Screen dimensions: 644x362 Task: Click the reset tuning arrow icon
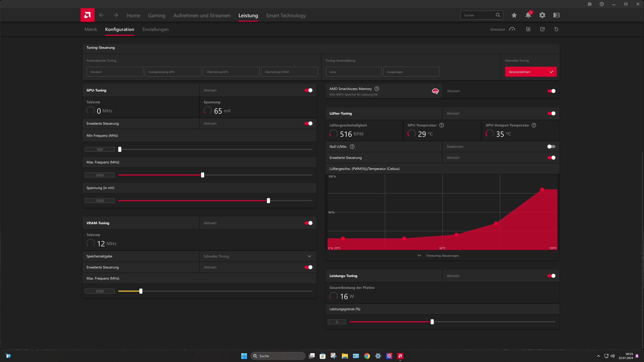tap(556, 29)
